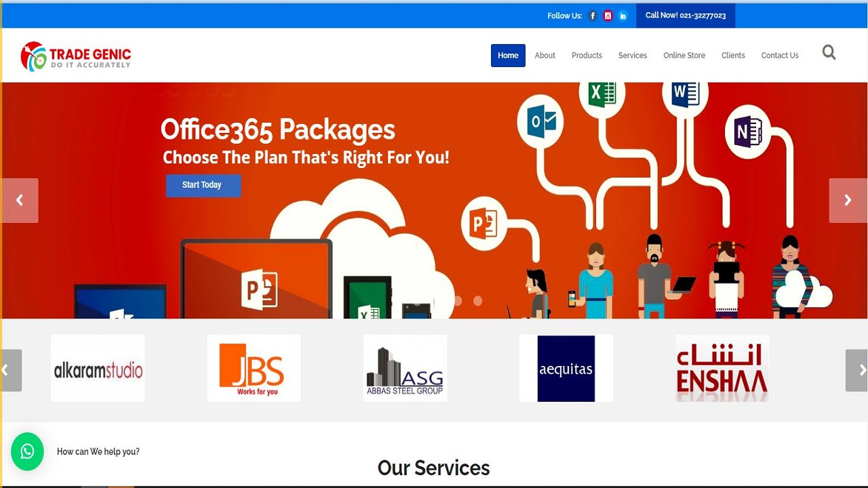
Task: Select the Home menu item
Action: point(508,56)
